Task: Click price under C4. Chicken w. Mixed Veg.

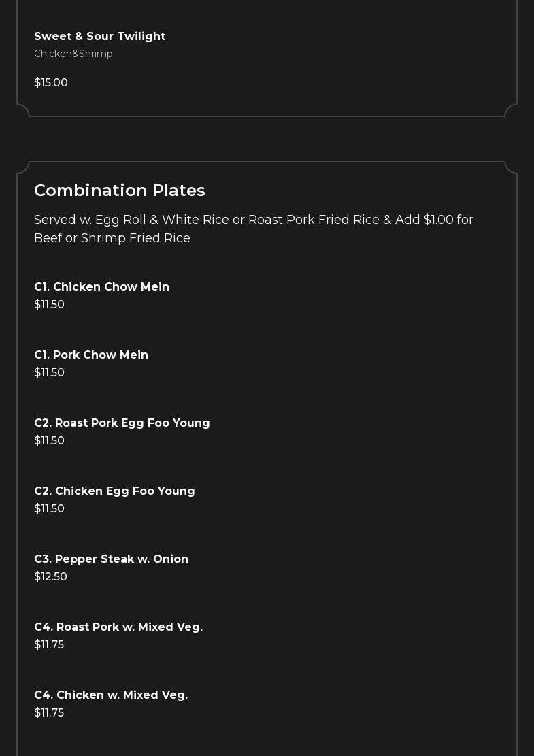Action: point(49,712)
